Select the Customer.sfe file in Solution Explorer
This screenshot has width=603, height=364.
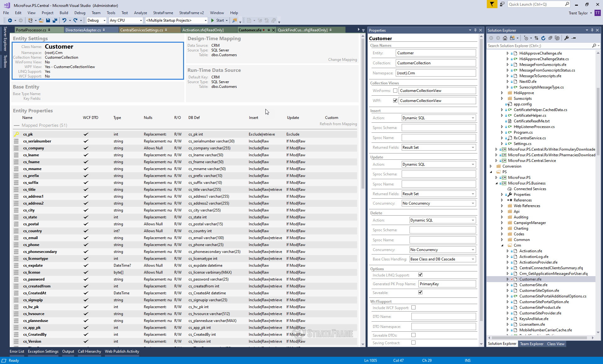click(530, 279)
